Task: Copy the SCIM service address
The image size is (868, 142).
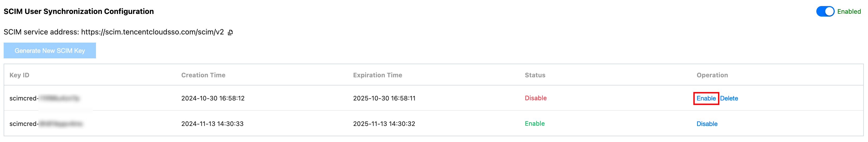Action: [231, 32]
